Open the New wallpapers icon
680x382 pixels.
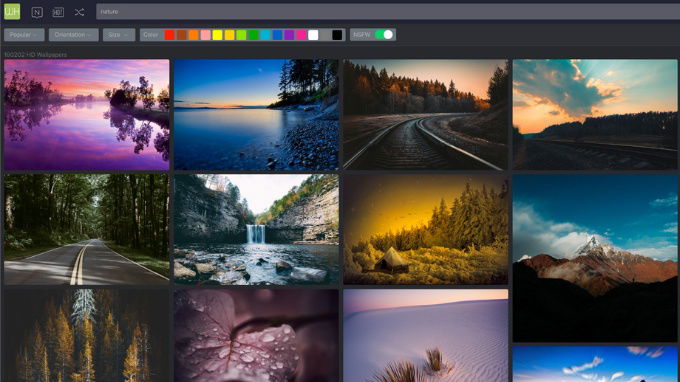click(37, 12)
